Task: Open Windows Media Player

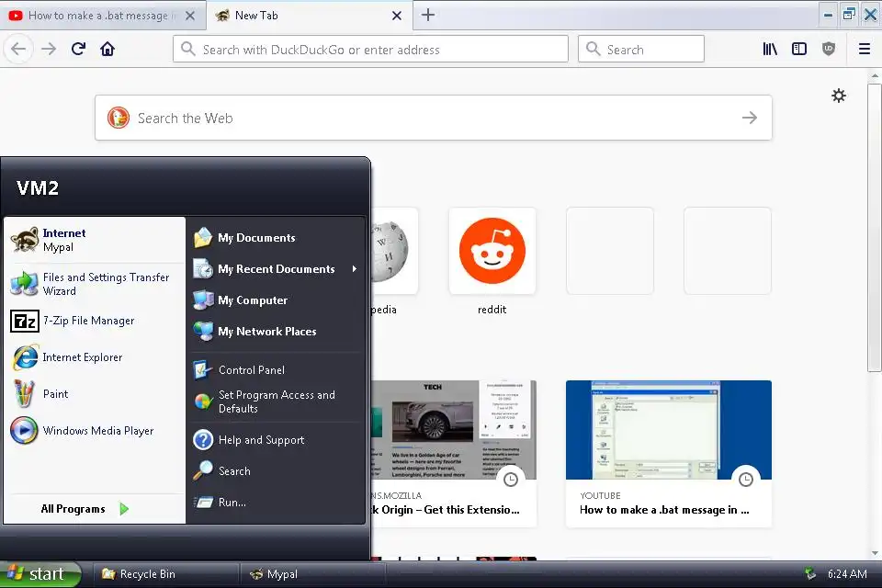Action: pyautogui.click(x=95, y=431)
